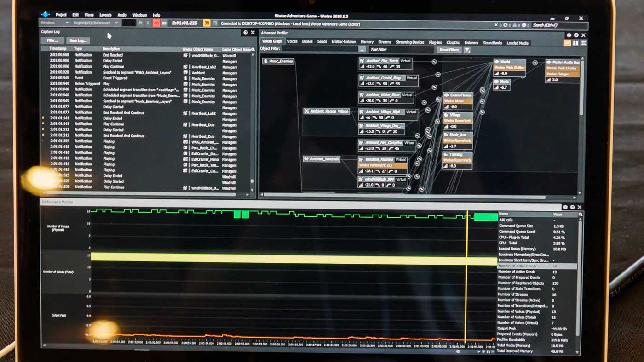This screenshot has height=362, width=644.
Task: Click the Ambient_Windmill node
Action: (321, 159)
